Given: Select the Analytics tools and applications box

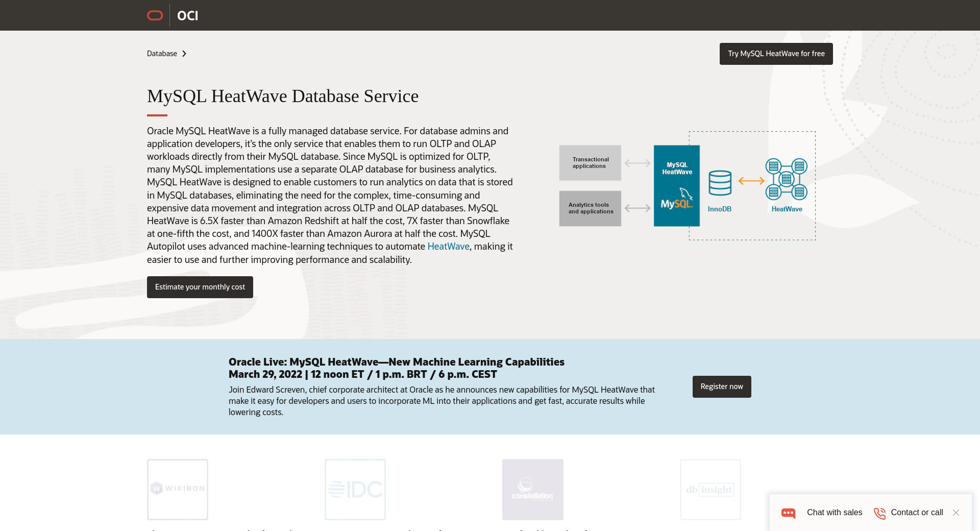Looking at the screenshot, I should pos(590,208).
